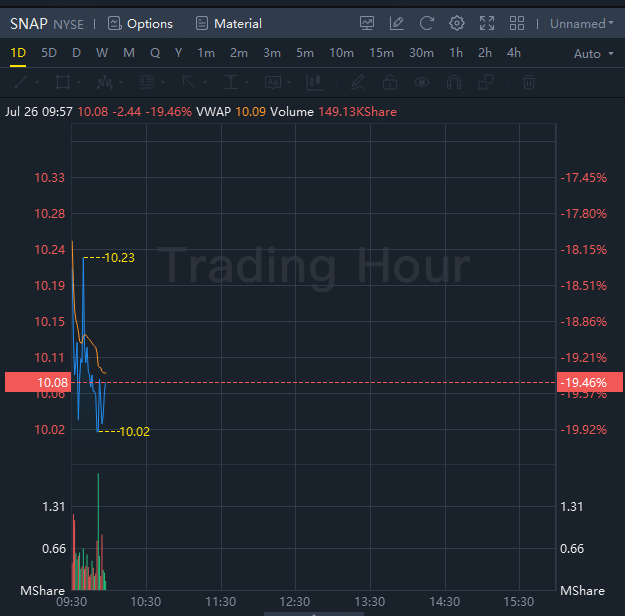The width and height of the screenshot is (625, 616).
Task: Click the 10.23 high price marker
Action: pyautogui.click(x=120, y=258)
